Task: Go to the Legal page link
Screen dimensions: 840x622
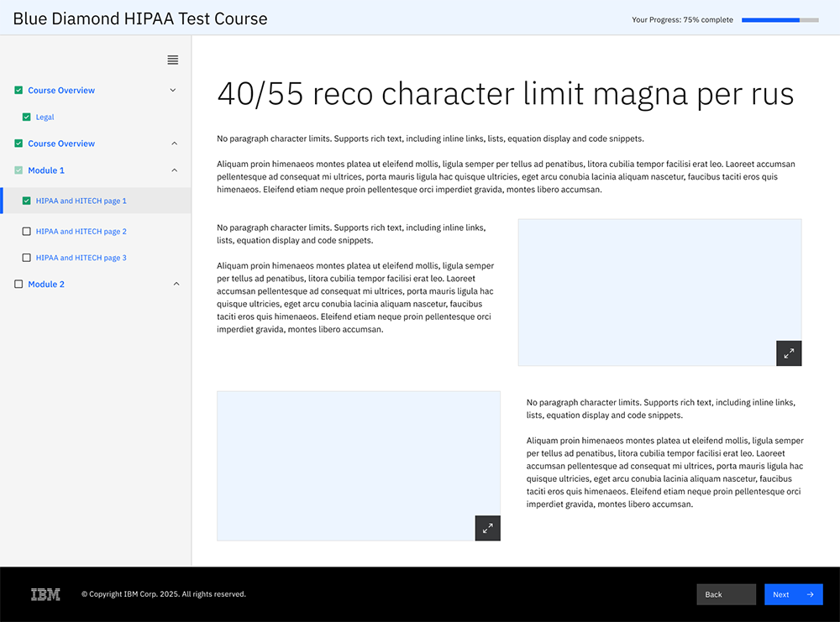Action: [45, 118]
